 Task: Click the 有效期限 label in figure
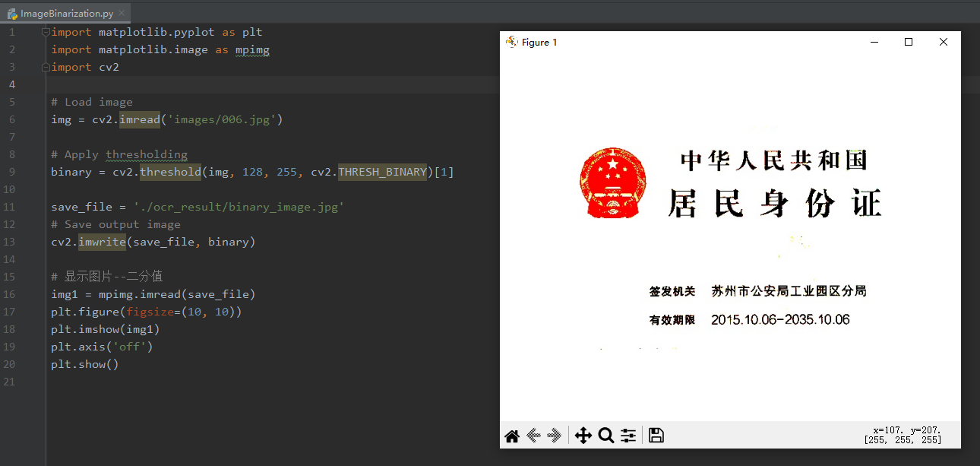[672, 320]
